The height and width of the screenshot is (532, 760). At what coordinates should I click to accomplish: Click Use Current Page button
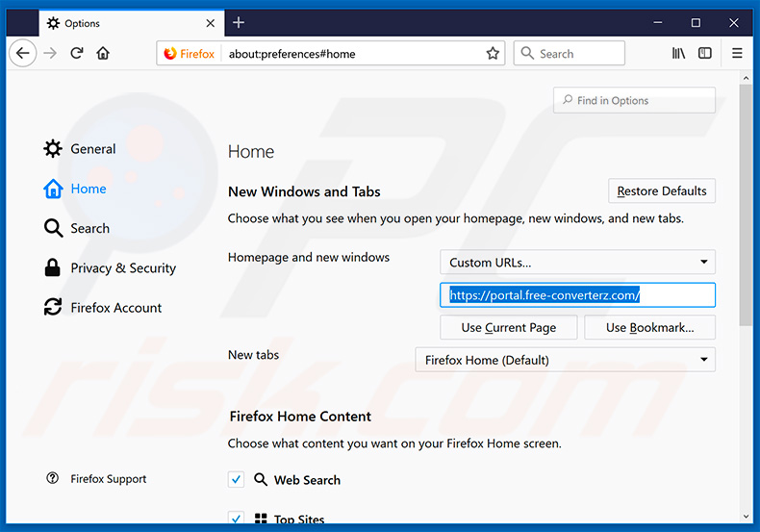pyautogui.click(x=509, y=327)
